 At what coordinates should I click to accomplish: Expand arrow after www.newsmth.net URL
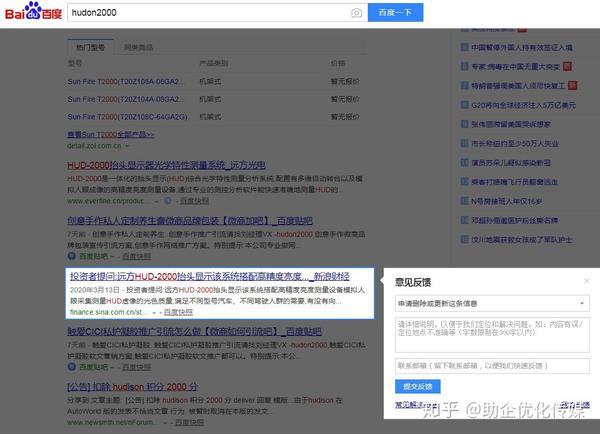(165, 423)
